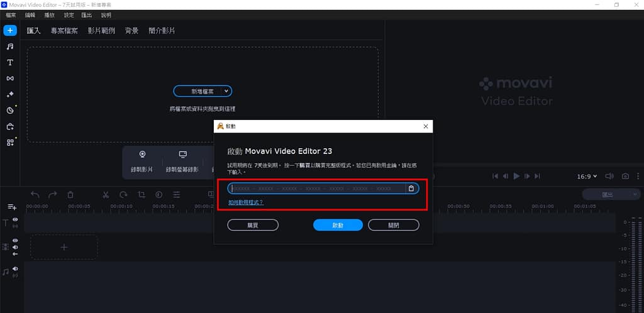Click the Record screencast monitor icon
The image size is (644, 313).
pos(183,154)
